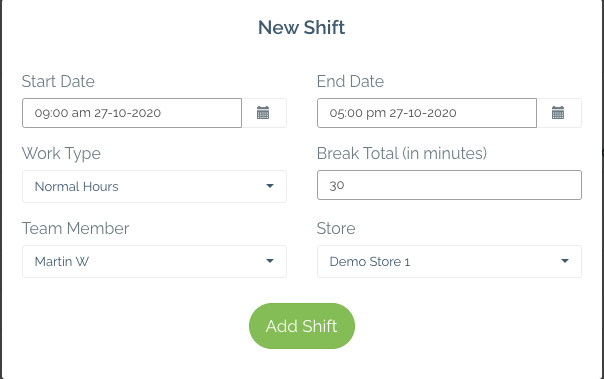Click the End Date field label
The image size is (604, 379).
tap(350, 81)
